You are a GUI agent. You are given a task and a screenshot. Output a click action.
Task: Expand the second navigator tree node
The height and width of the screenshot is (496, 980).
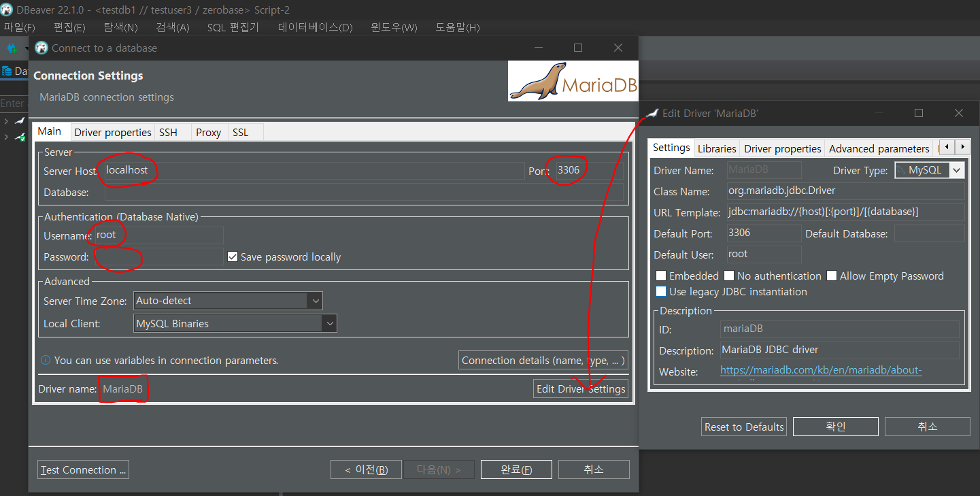(x=5, y=137)
